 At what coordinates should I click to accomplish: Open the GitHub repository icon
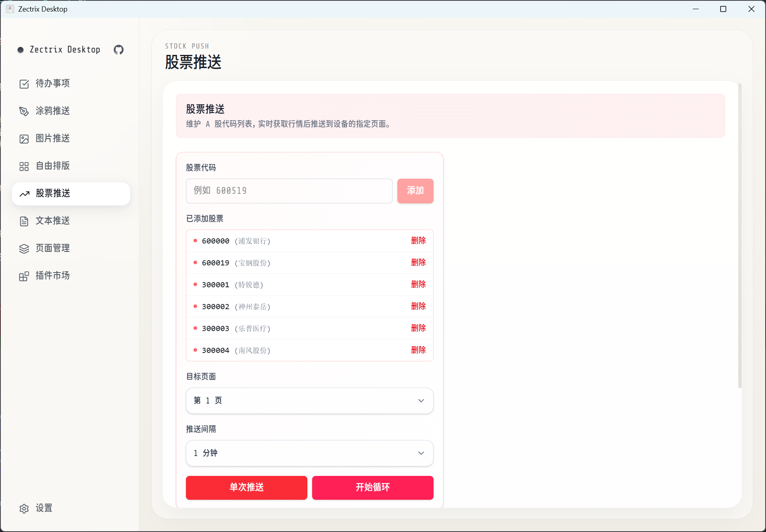pos(119,50)
